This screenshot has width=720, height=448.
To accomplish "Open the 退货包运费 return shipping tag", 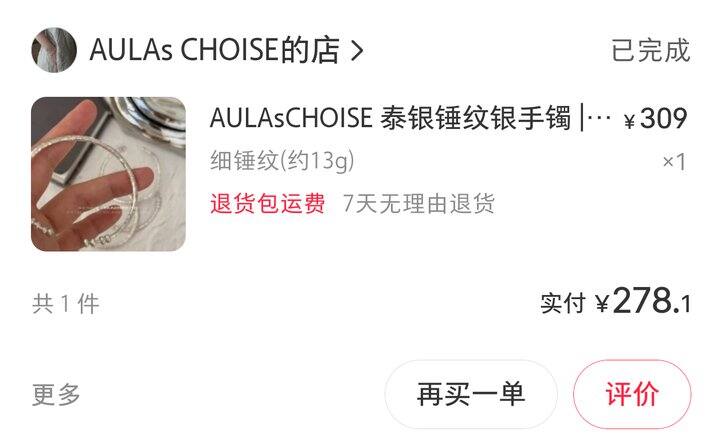I will [x=268, y=203].
